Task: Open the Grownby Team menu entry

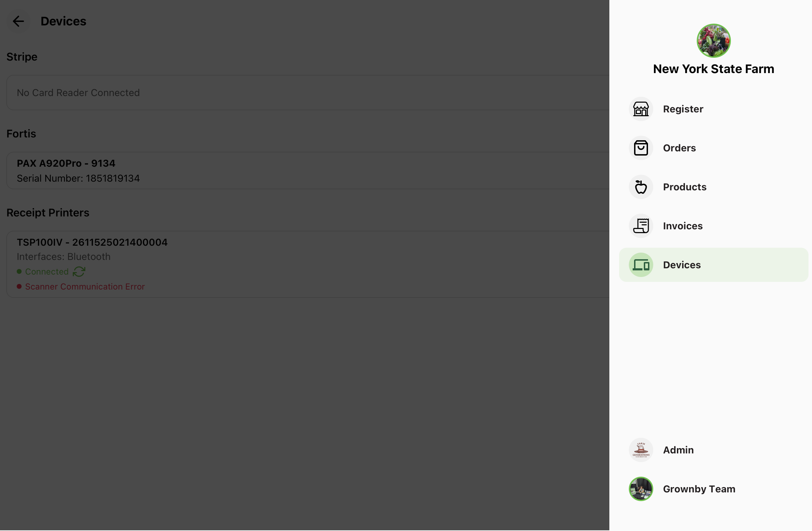Action: click(713, 489)
